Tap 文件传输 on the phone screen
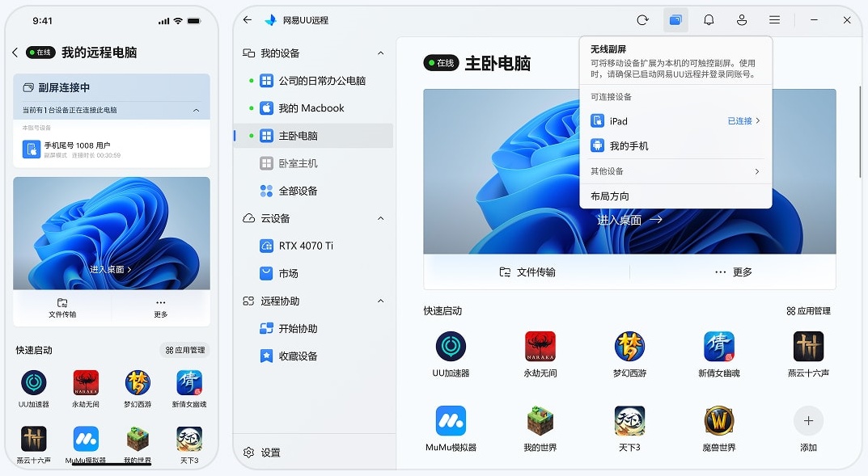 pyautogui.click(x=62, y=308)
